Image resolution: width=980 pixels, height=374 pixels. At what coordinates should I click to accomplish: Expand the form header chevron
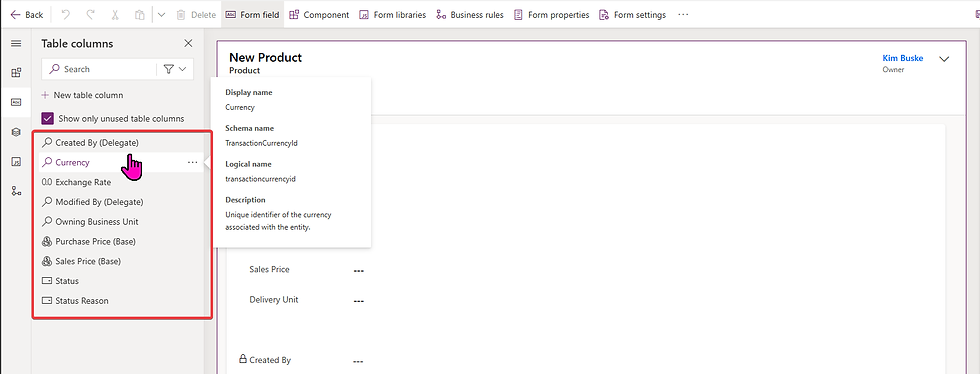tap(944, 59)
